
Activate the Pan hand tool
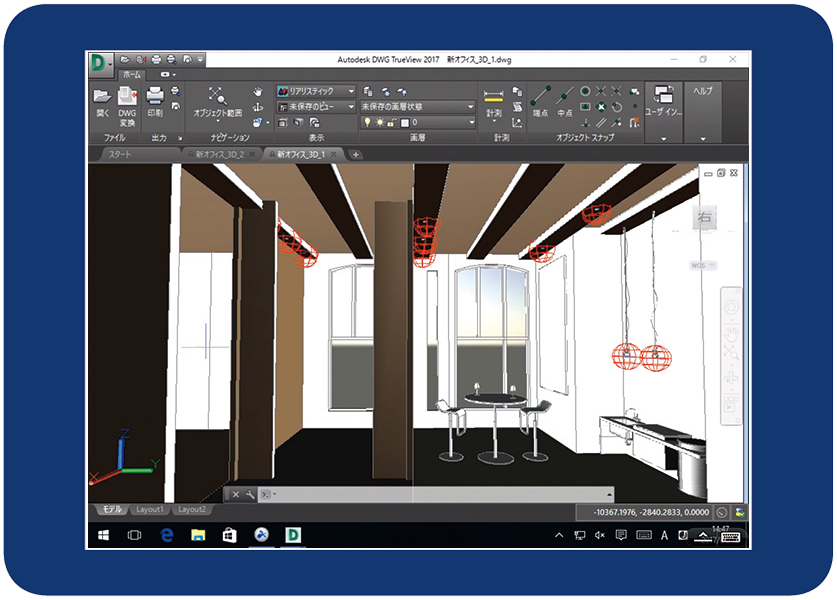coord(258,90)
